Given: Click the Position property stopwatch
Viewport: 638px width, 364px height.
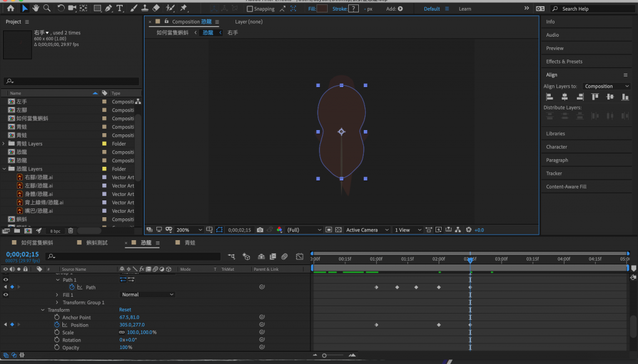Looking at the screenshot, I should (57, 325).
